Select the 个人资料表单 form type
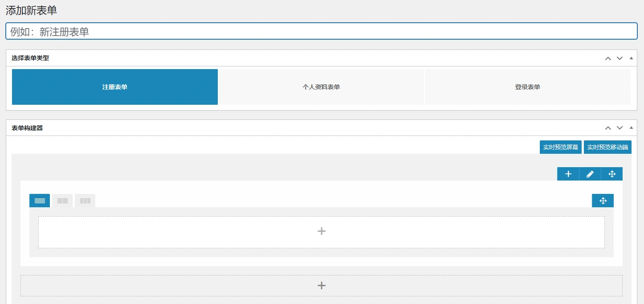 click(321, 87)
